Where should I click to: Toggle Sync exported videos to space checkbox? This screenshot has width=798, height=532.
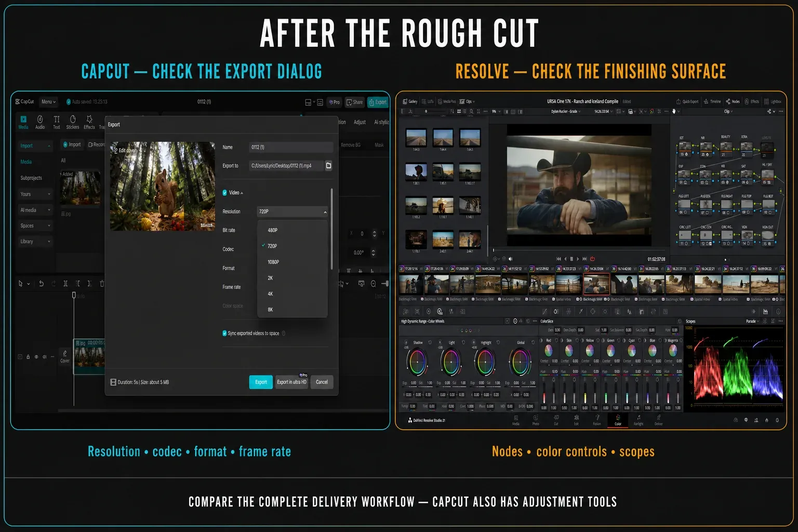225,334
